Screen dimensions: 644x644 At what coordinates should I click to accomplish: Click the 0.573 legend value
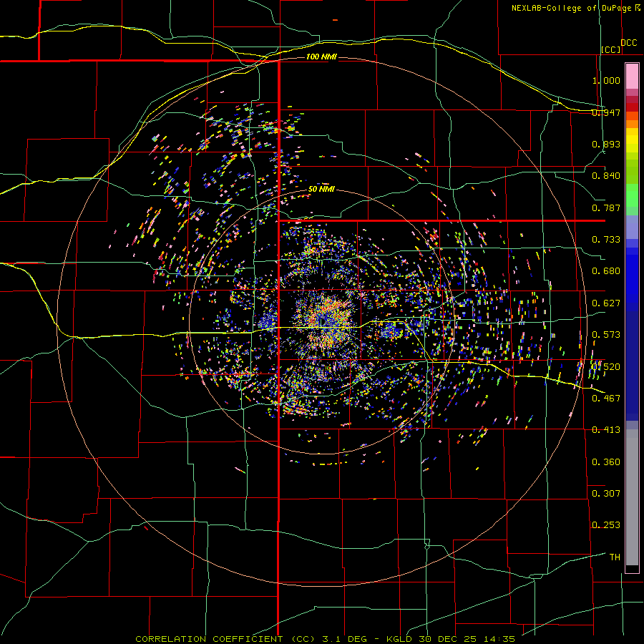click(x=606, y=335)
